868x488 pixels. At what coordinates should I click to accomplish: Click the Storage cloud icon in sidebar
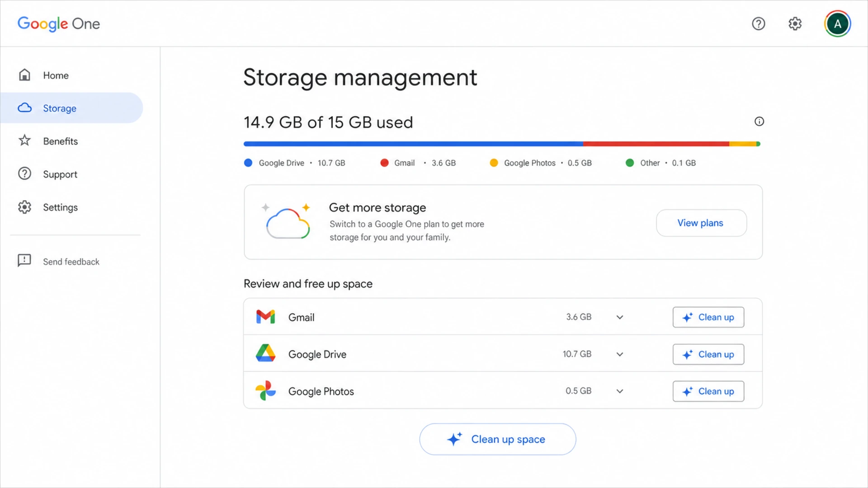pos(25,108)
